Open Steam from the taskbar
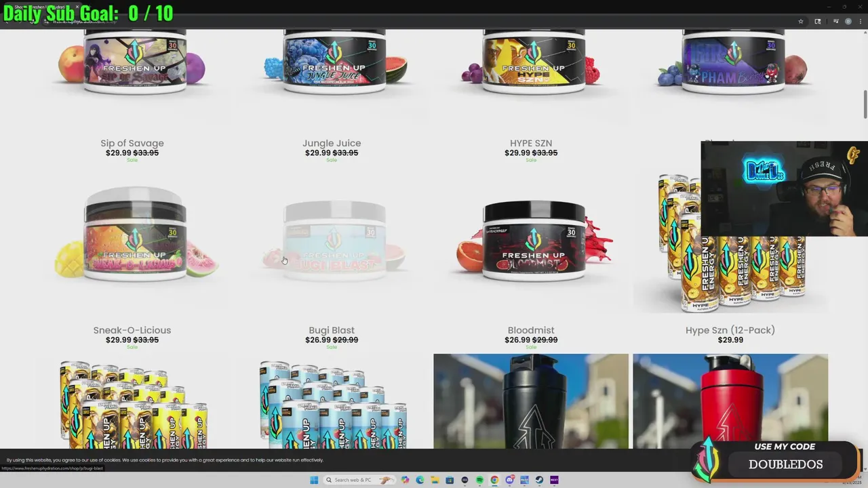Viewport: 868px width, 488px height. [539, 480]
